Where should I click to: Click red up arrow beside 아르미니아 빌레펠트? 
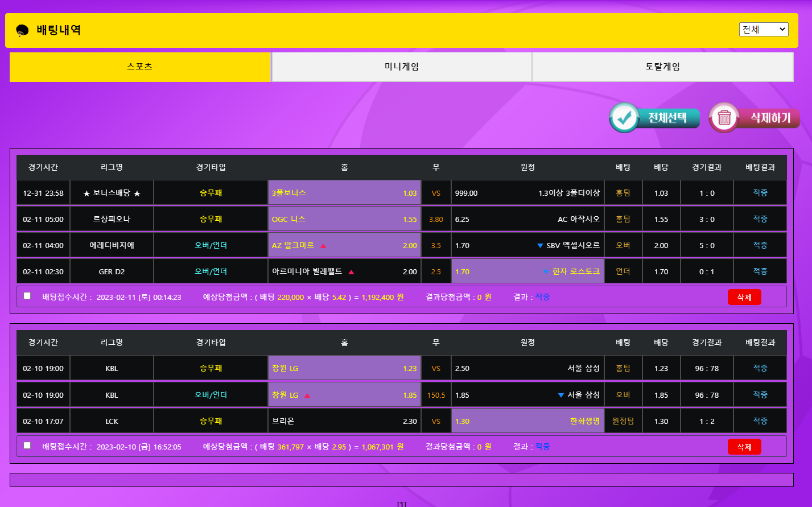(351, 272)
